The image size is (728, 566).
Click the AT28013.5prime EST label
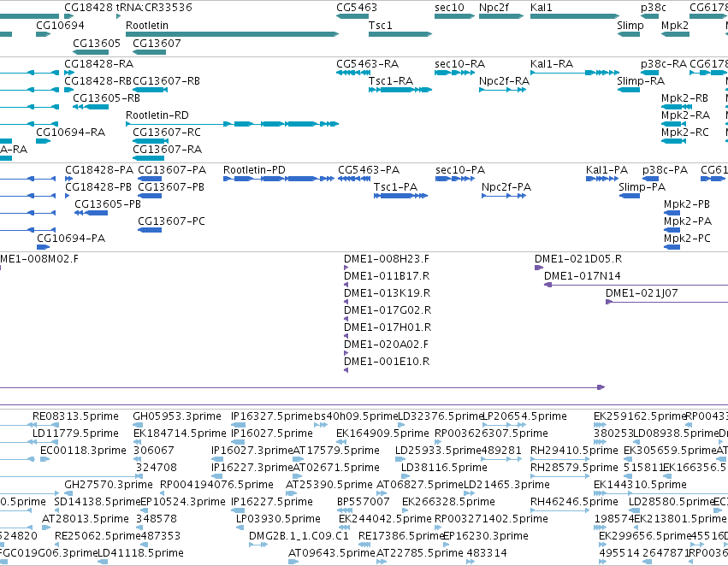(85, 519)
